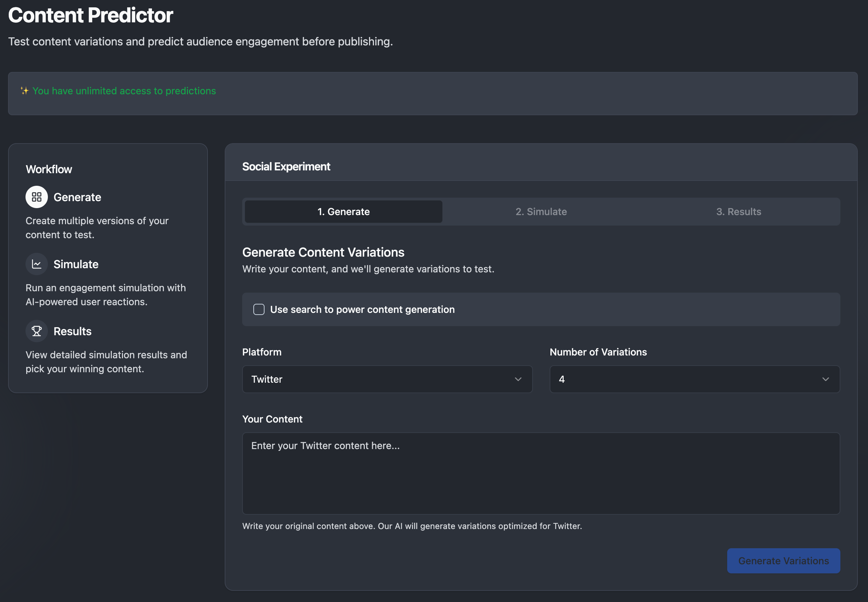The width and height of the screenshot is (868, 602).
Task: Click the Simulate chart icon
Action: [37, 264]
